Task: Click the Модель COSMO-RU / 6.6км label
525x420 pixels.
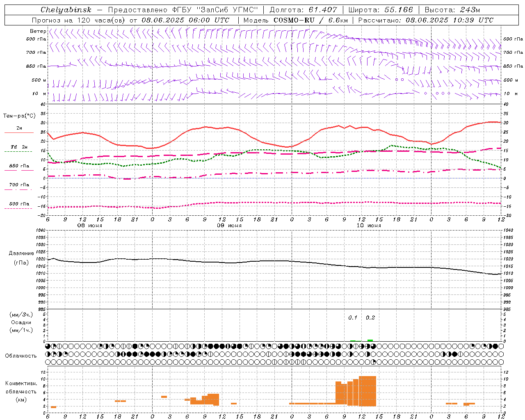Action: (295, 20)
